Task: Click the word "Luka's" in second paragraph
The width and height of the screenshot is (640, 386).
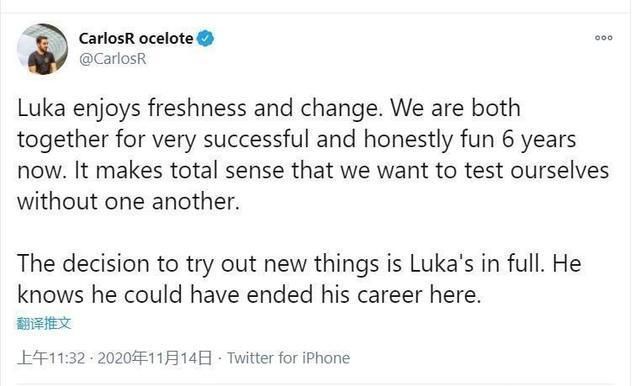Action: coord(441,264)
